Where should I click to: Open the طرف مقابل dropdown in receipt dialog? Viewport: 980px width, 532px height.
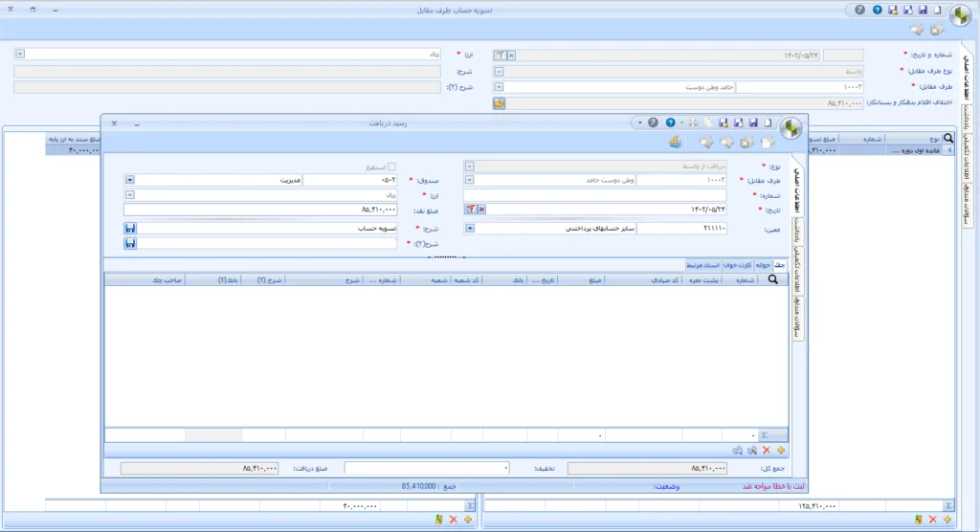(469, 180)
